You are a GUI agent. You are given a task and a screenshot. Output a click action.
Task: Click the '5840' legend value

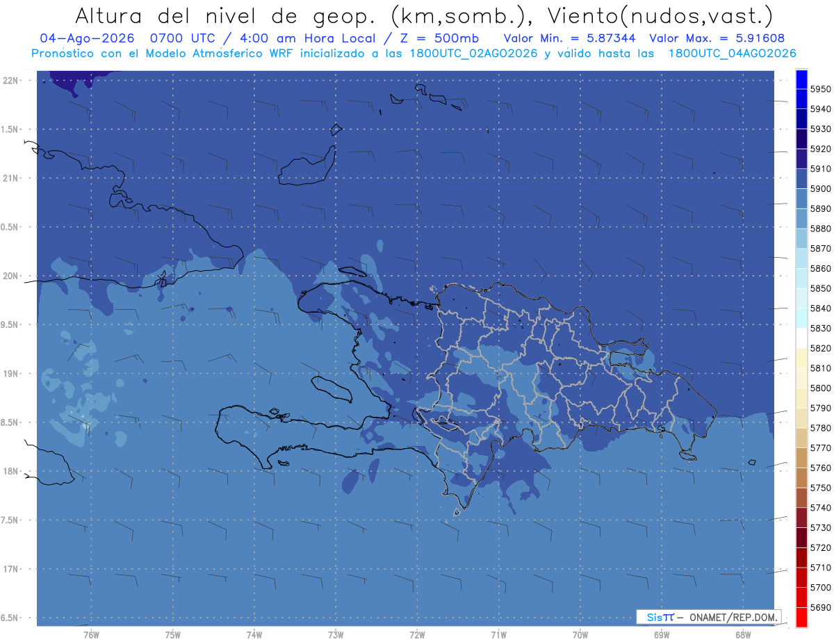pos(821,308)
